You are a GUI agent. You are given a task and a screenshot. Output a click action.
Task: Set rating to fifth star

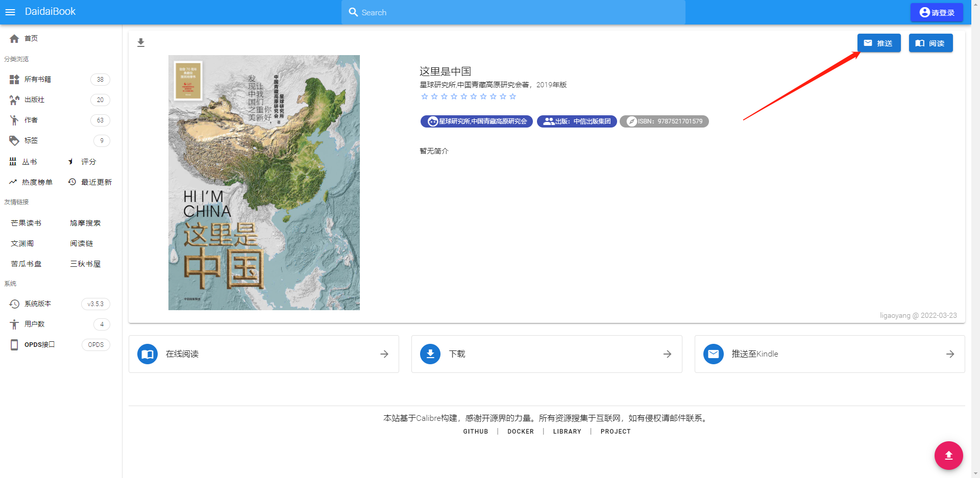pyautogui.click(x=464, y=96)
